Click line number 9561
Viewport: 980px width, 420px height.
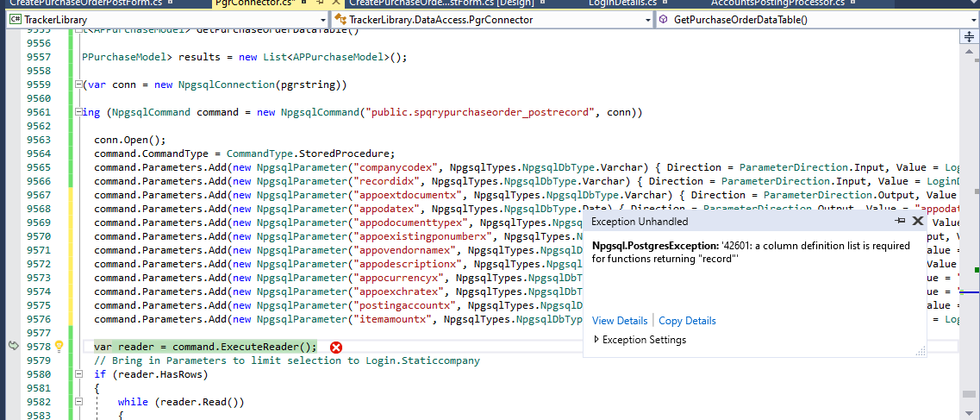(40, 112)
